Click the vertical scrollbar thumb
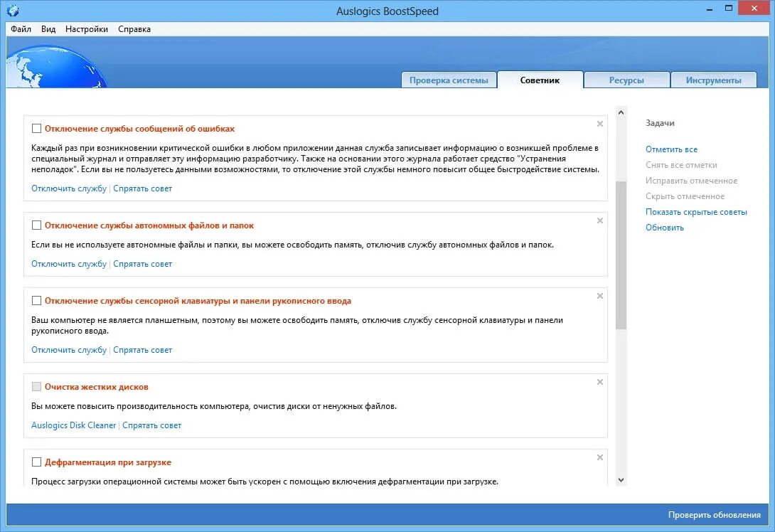The height and width of the screenshot is (532, 775). [x=621, y=255]
